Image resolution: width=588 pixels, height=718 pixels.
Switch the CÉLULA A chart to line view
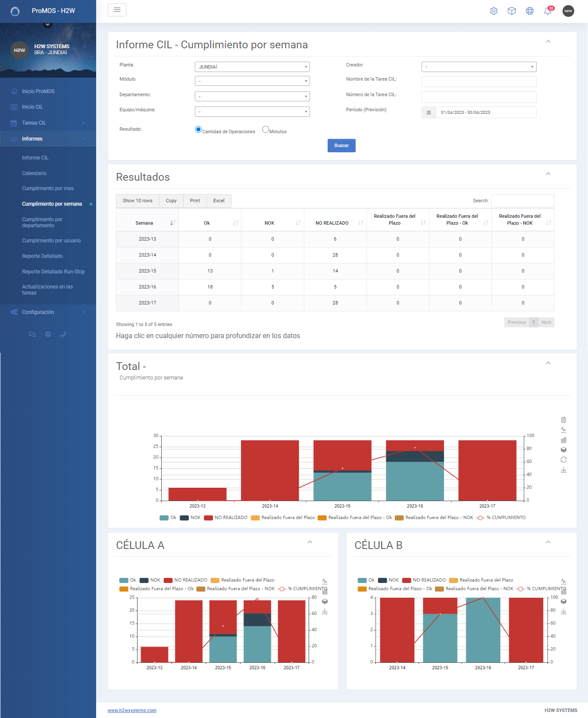coord(325,581)
